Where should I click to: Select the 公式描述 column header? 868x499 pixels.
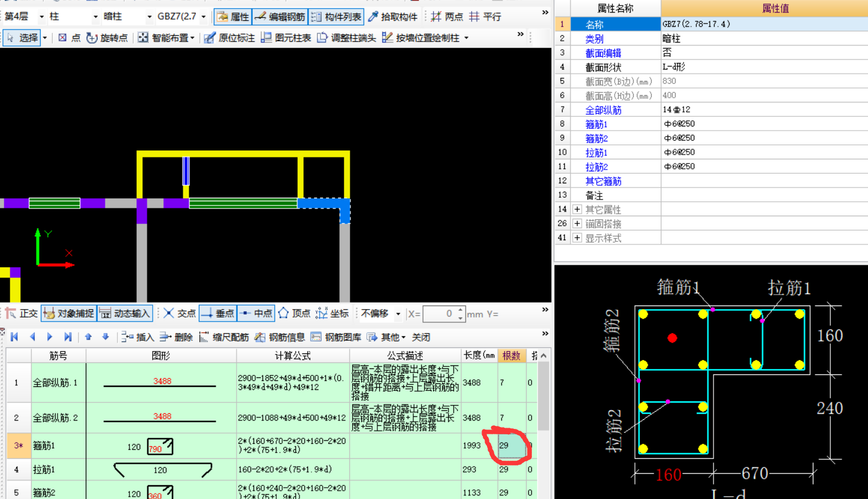click(406, 355)
